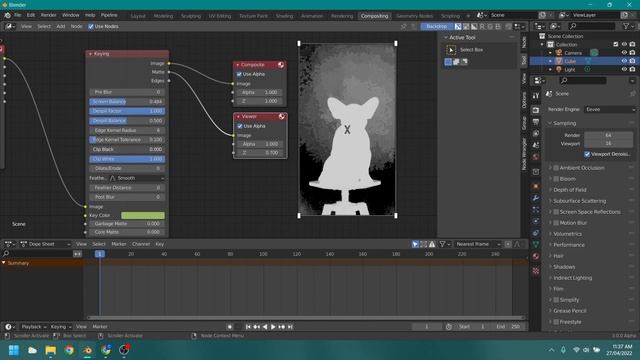Choose the blue Set selection mode icon
The image size is (640, 360).
(448, 62)
